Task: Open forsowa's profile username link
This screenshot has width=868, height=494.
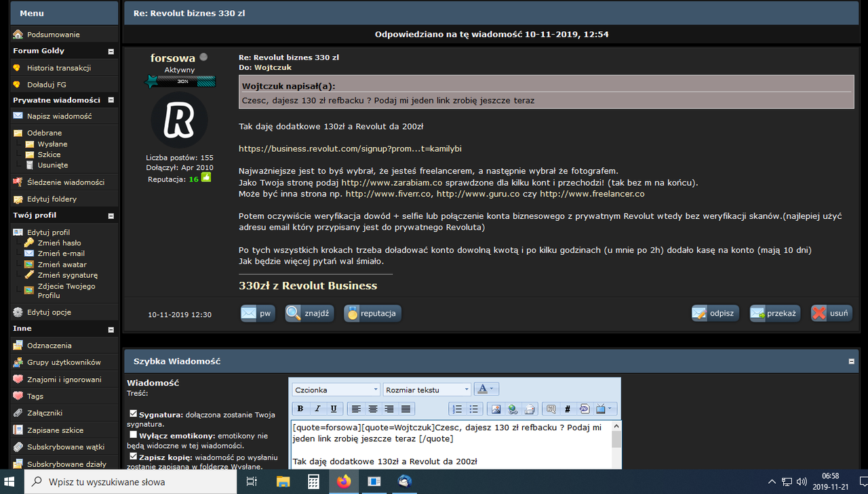Action: click(x=173, y=58)
